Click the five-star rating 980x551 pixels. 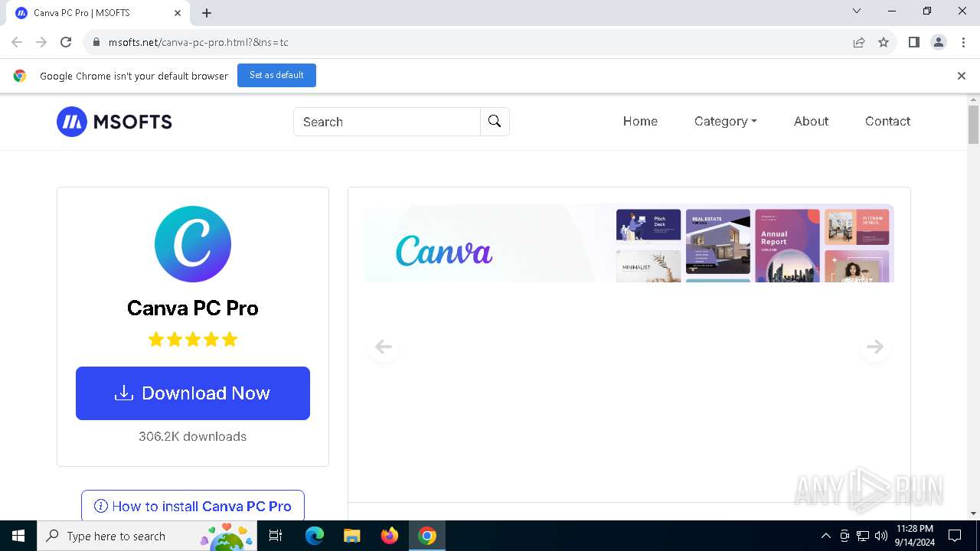tap(193, 339)
